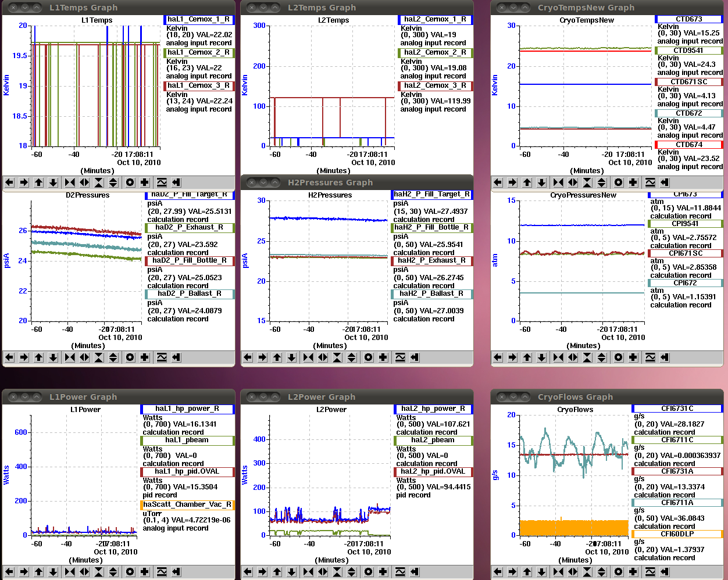Click the 'VAL=107.621' reading in L2Power

[x=448, y=425]
